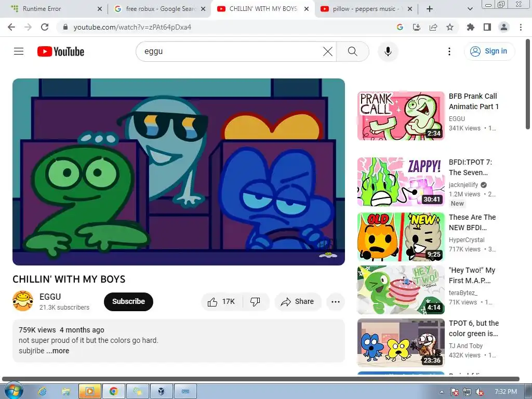
Task: Open a new tab with plus
Action: tap(430, 9)
